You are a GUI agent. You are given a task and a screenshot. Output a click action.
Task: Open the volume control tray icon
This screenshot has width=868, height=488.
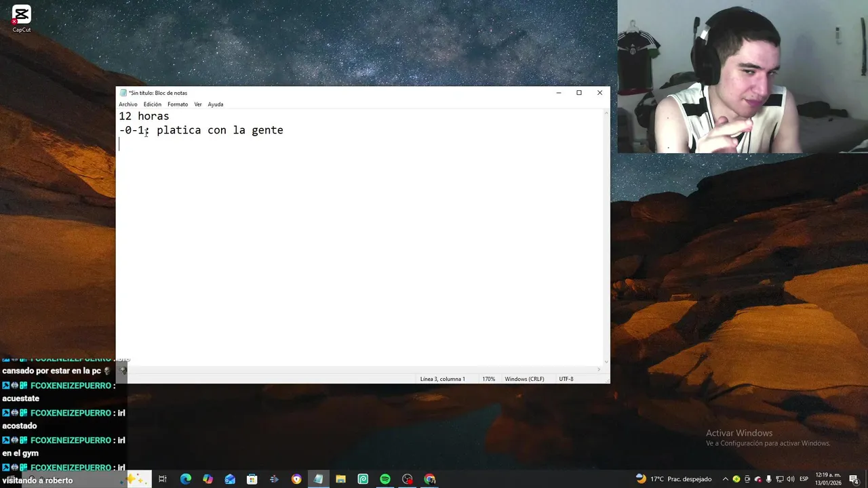click(789, 479)
